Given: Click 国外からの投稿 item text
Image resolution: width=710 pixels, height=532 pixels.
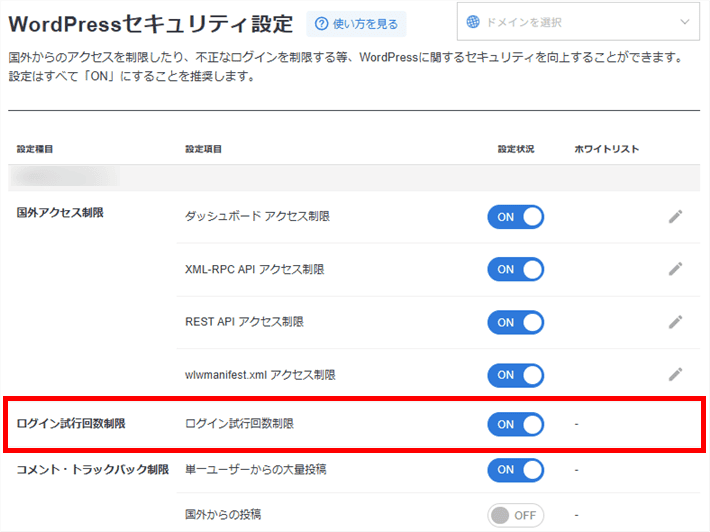Looking at the screenshot, I should coord(223,515).
